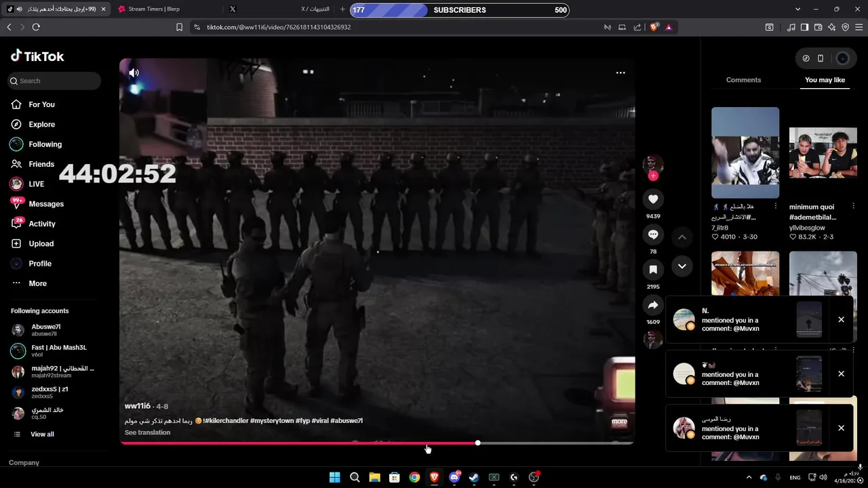This screenshot has width=868, height=488.
Task: Open Messages in the sidebar
Action: (x=37, y=204)
